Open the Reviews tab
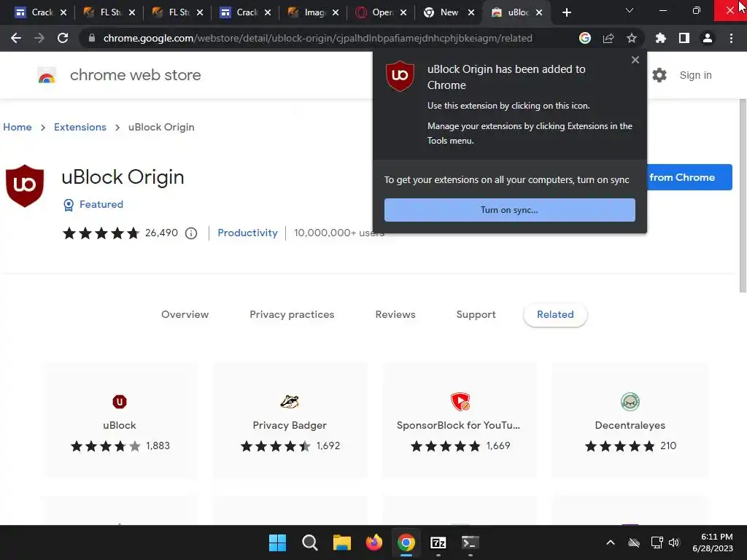Image resolution: width=747 pixels, height=560 pixels. pos(395,314)
